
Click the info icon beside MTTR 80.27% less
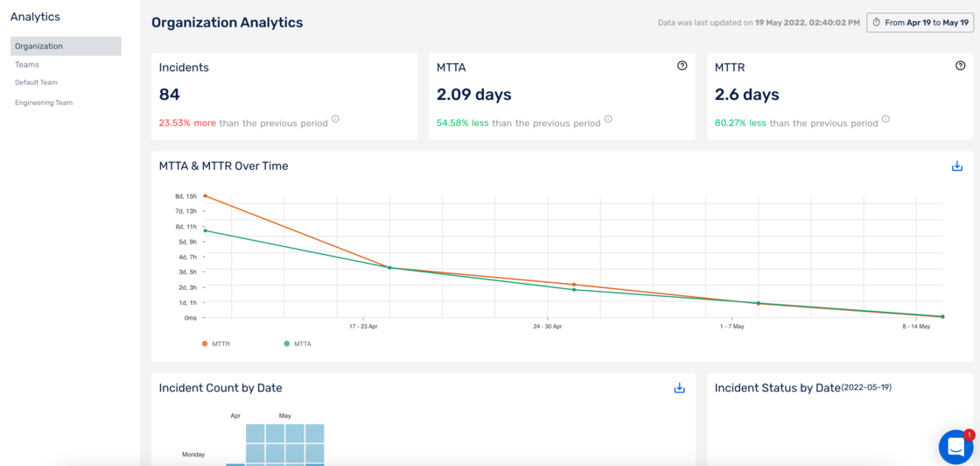(885, 119)
